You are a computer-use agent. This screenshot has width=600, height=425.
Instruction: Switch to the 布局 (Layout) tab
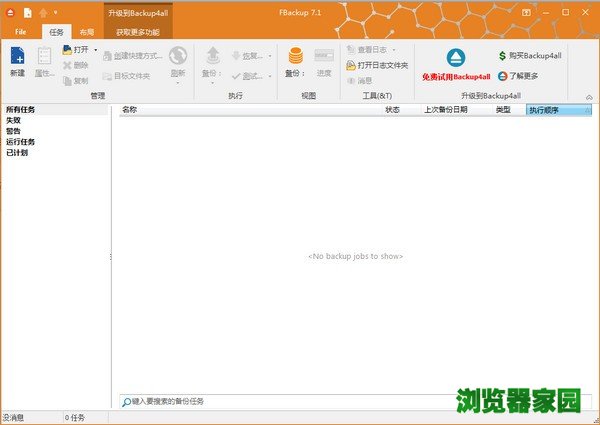click(x=87, y=32)
